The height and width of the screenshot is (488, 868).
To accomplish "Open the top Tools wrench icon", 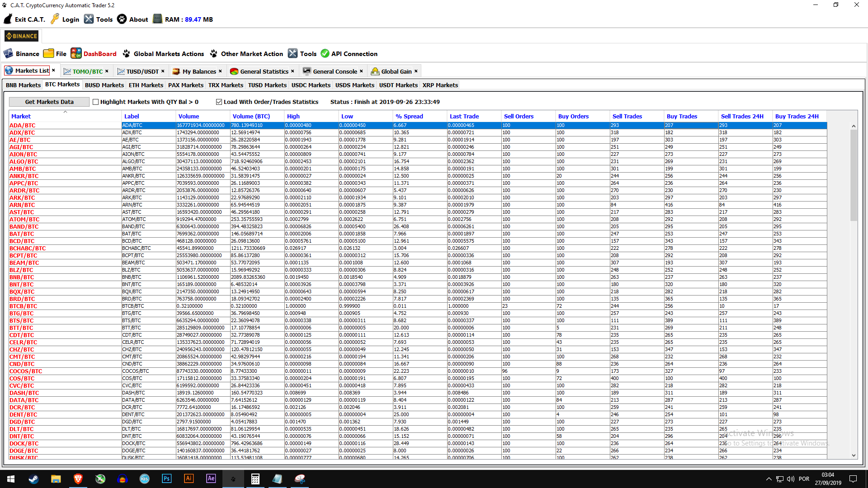I will point(89,19).
